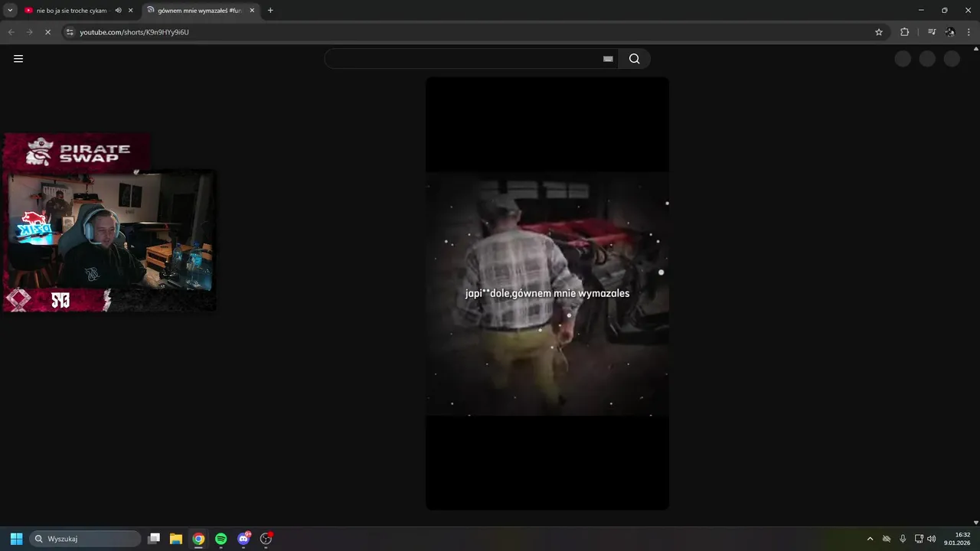Open Discord from the taskbar
The width and height of the screenshot is (980, 551).
(x=243, y=539)
